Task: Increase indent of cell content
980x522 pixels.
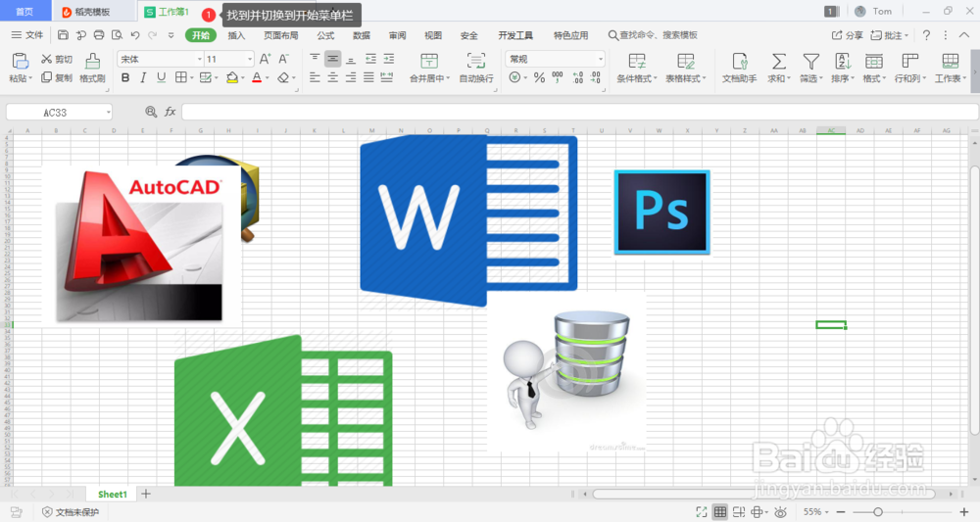Action: (x=389, y=60)
